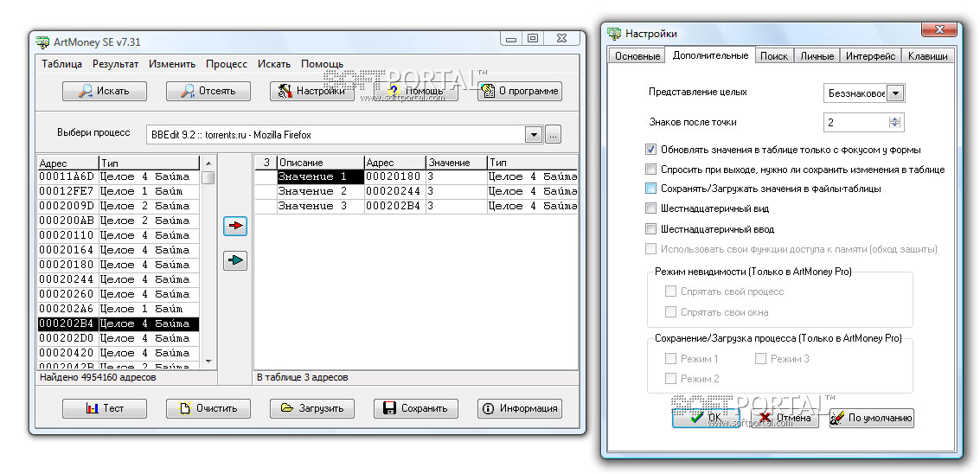This screenshot has height=474, width=980.
Task: Open the Помощь menu in menu bar
Action: (x=322, y=64)
